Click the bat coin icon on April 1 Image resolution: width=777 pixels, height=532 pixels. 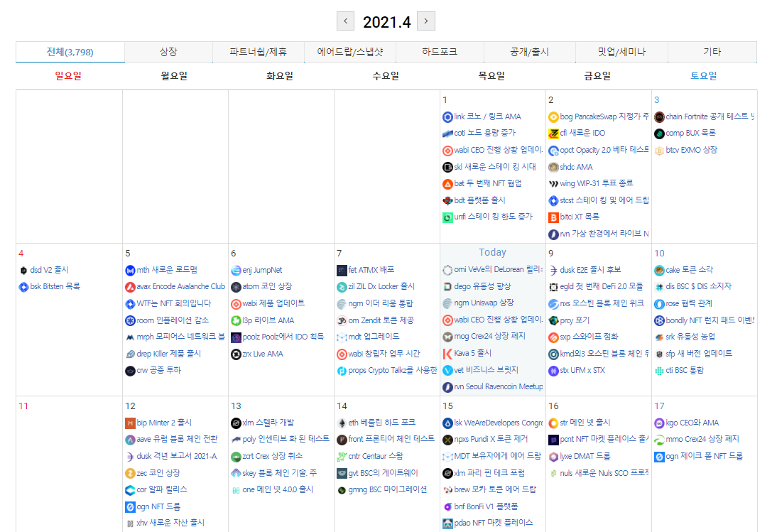tap(447, 183)
